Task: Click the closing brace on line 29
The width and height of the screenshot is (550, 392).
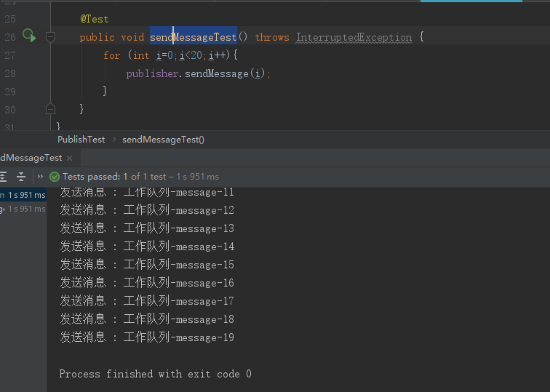Action: pyautogui.click(x=105, y=91)
